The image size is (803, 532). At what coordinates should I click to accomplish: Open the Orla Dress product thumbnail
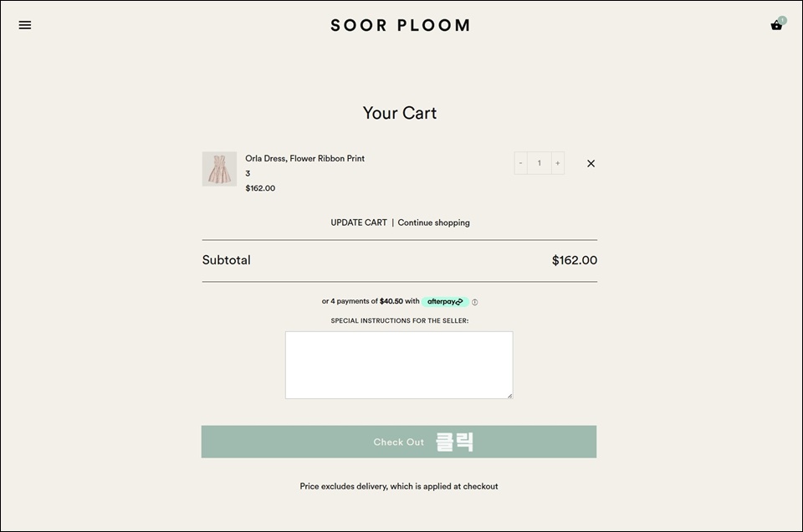point(219,168)
